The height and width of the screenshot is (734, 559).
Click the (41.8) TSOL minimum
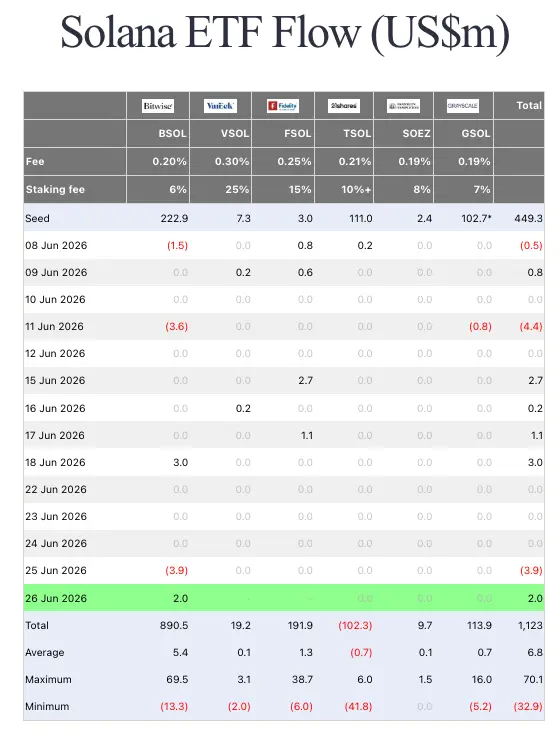359,706
